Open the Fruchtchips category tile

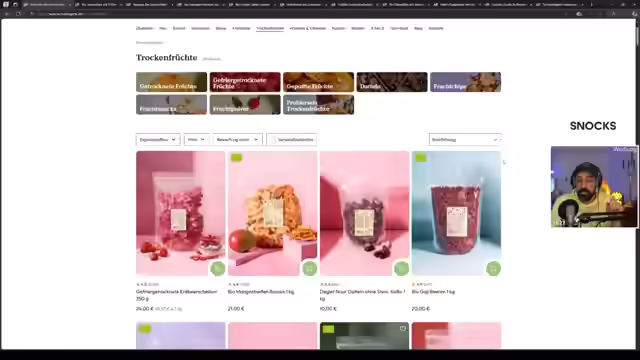(x=465, y=82)
